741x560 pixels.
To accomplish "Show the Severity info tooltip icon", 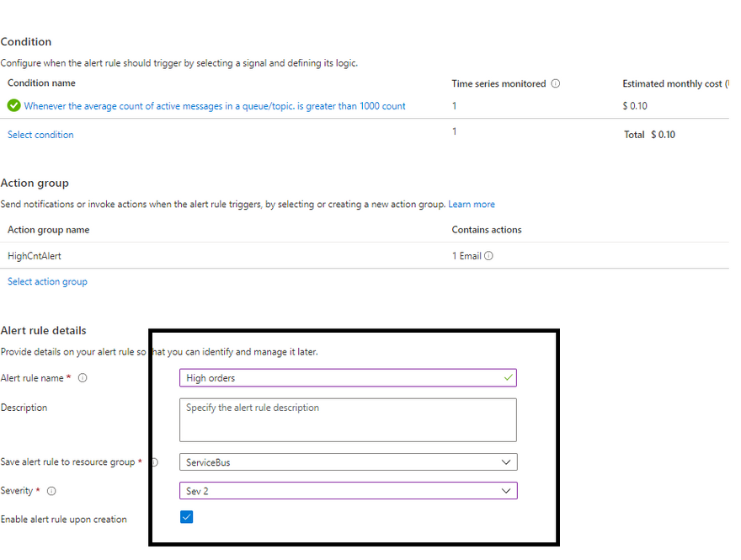I will 51,491.
